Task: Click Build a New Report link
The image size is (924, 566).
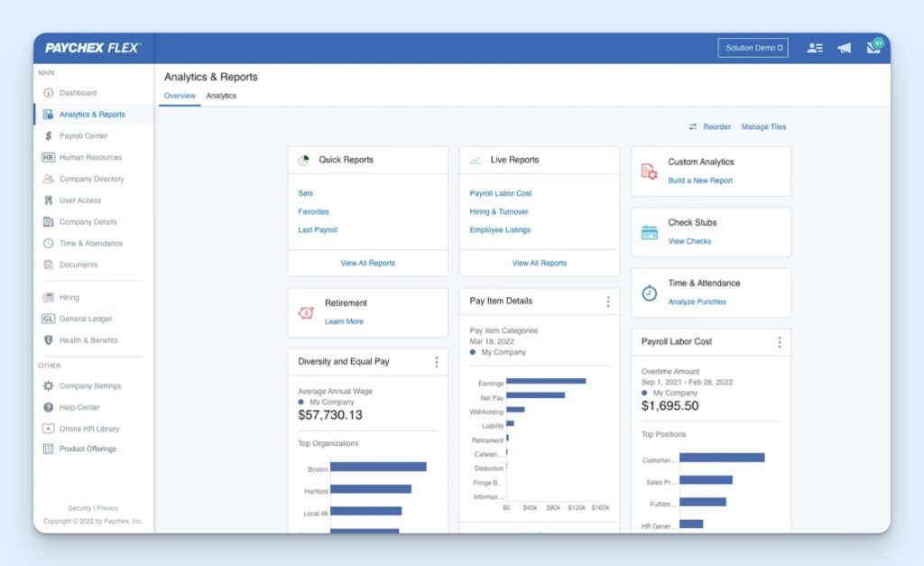Action: click(x=700, y=181)
